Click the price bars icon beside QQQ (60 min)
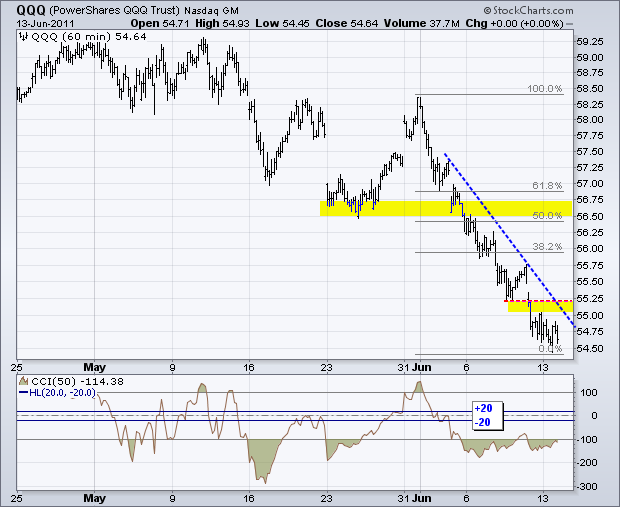 (24, 37)
